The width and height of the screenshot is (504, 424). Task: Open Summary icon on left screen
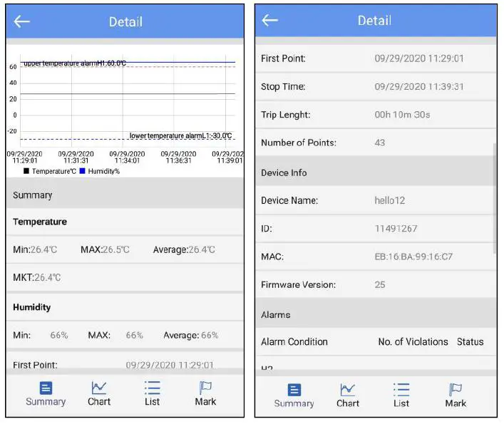click(46, 388)
